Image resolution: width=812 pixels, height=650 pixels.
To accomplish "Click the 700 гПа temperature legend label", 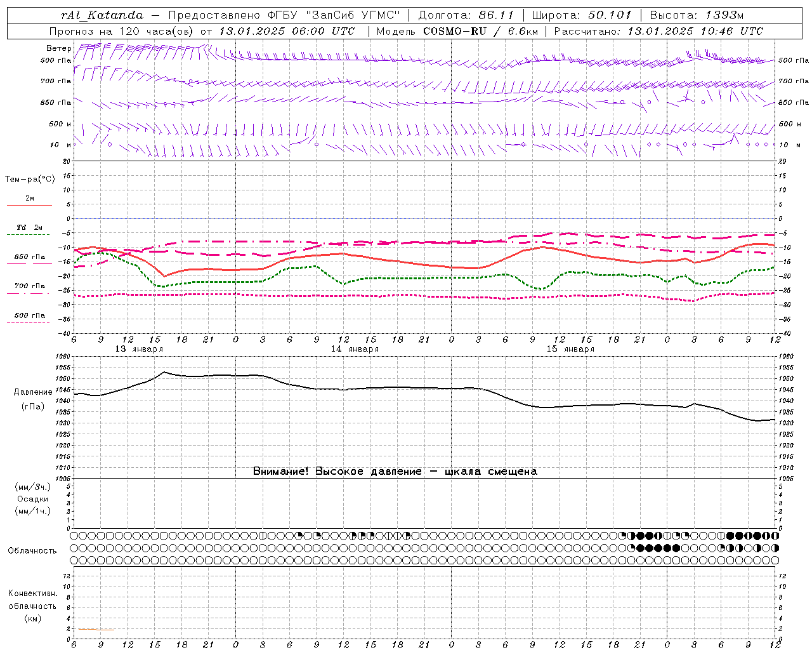I will (x=30, y=286).
